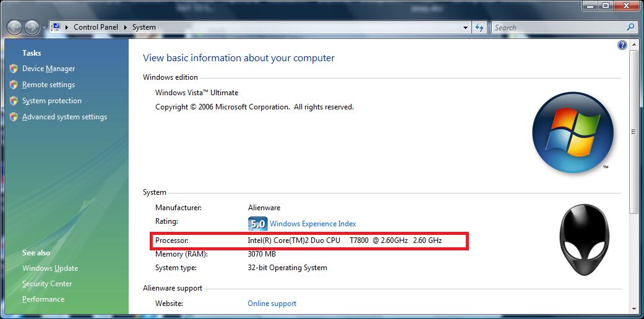Image resolution: width=644 pixels, height=319 pixels.
Task: Click the Back navigation arrow button
Action: click(x=14, y=27)
